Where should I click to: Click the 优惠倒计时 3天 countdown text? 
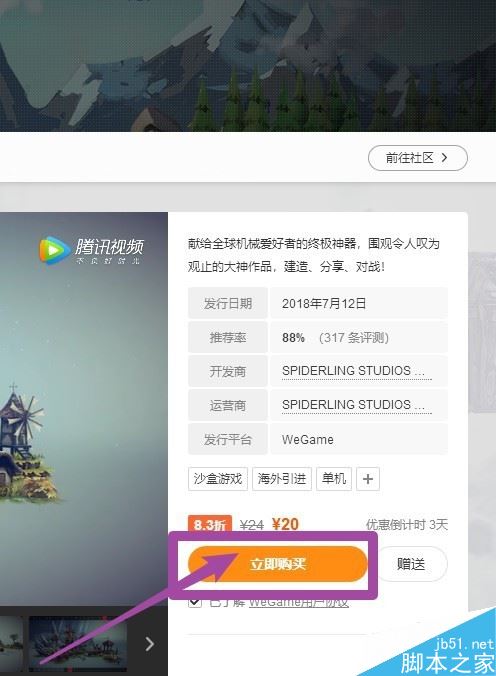tap(407, 525)
